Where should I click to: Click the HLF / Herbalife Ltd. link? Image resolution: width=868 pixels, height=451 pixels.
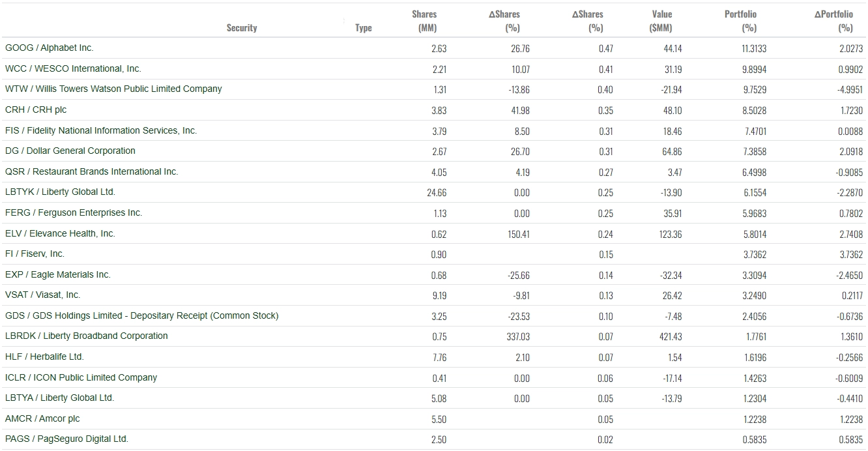(44, 357)
